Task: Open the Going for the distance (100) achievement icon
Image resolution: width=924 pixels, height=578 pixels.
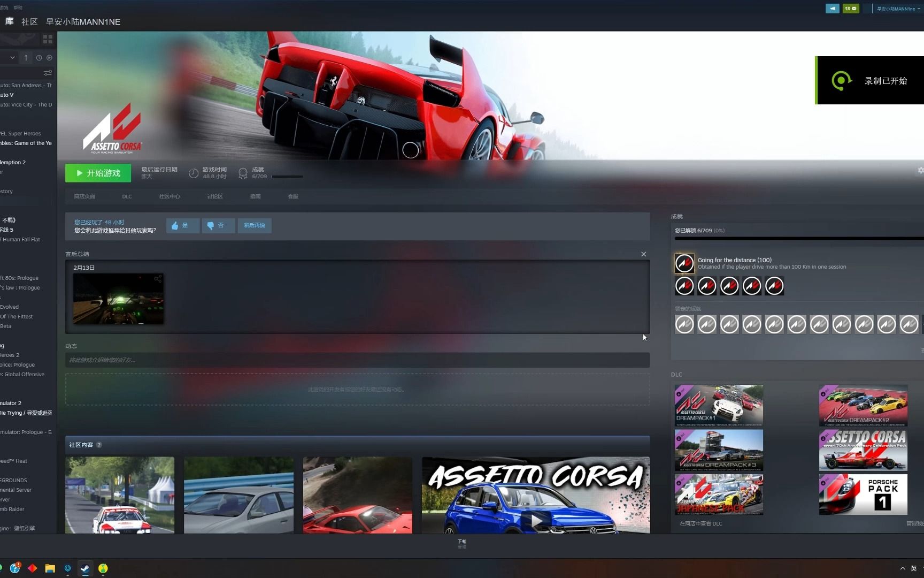Action: 684,263
